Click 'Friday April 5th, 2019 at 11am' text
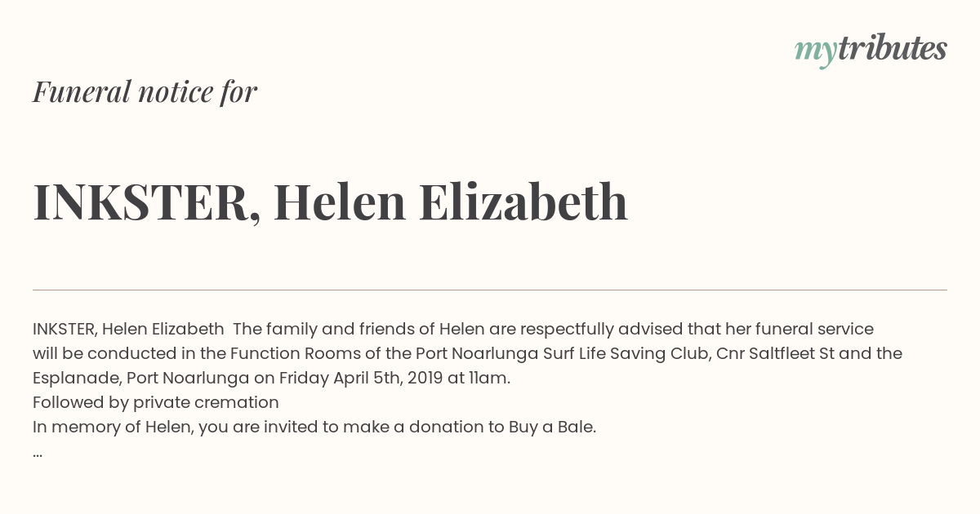 394,378
